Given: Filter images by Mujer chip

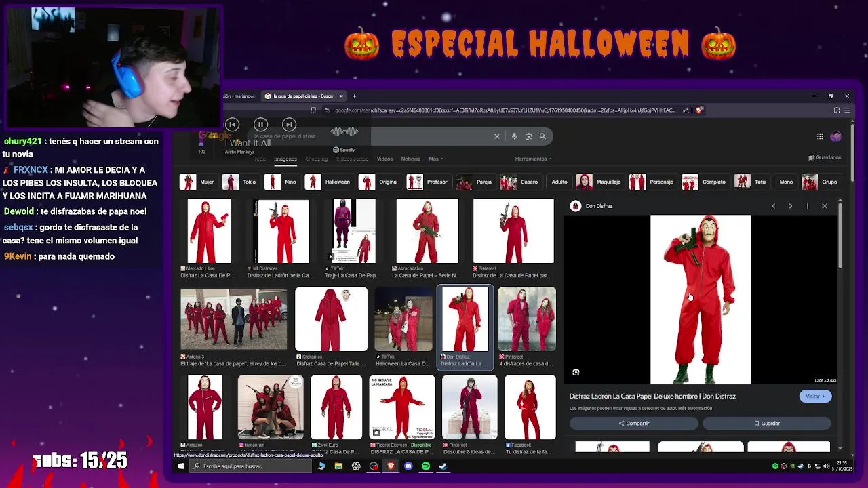Looking at the screenshot, I should click(198, 182).
